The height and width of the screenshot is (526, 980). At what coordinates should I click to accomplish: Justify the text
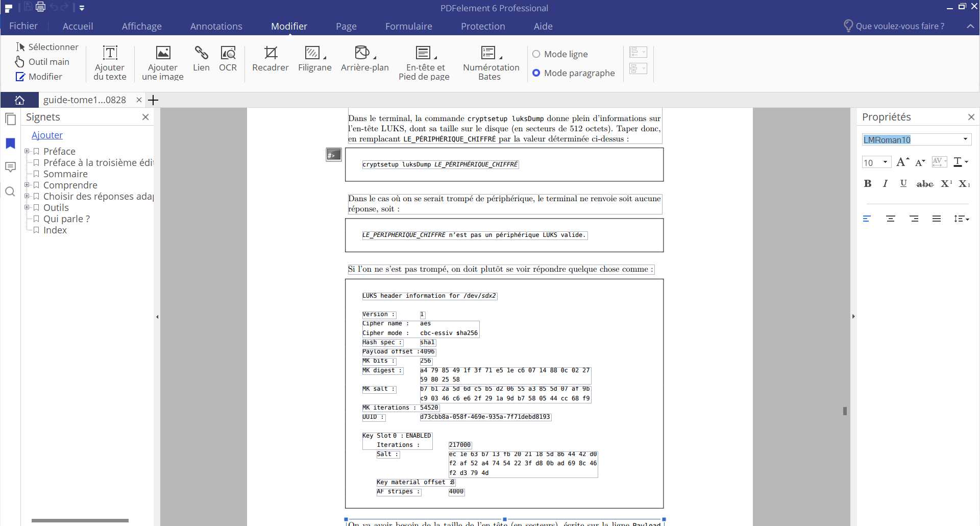click(937, 219)
